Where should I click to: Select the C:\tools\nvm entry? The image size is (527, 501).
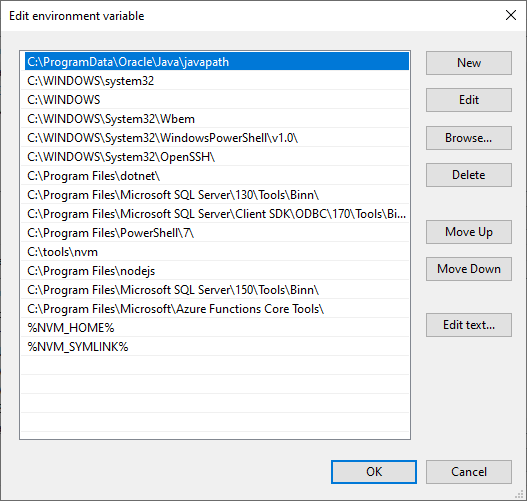[217, 252]
